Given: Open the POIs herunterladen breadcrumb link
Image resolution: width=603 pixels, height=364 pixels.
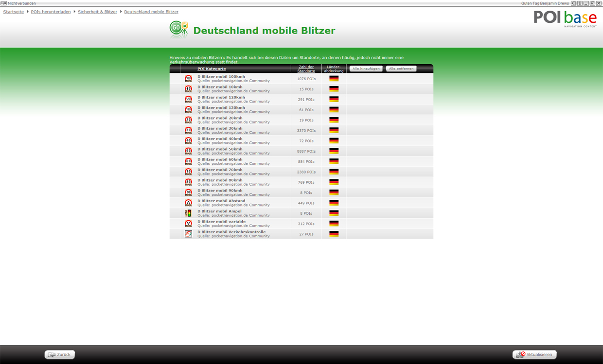Looking at the screenshot, I should [x=51, y=12].
